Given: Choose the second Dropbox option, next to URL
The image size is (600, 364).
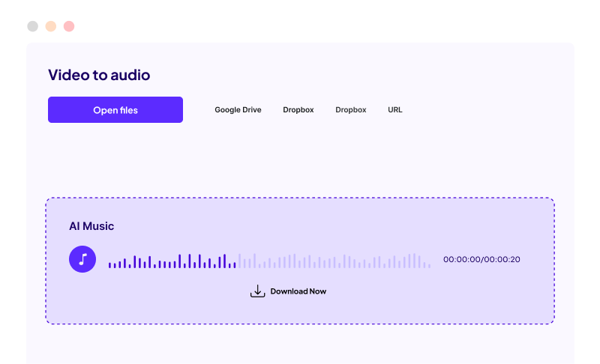Looking at the screenshot, I should [350, 110].
